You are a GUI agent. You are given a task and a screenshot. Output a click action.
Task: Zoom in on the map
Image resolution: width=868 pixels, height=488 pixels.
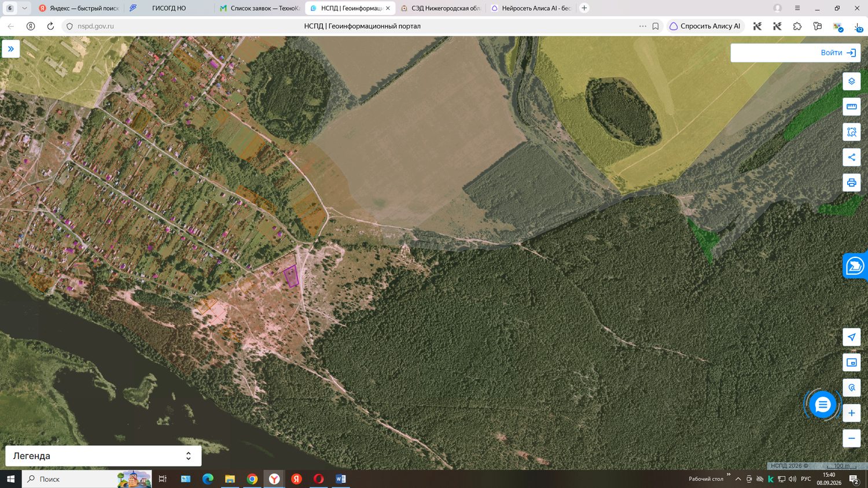(x=851, y=413)
